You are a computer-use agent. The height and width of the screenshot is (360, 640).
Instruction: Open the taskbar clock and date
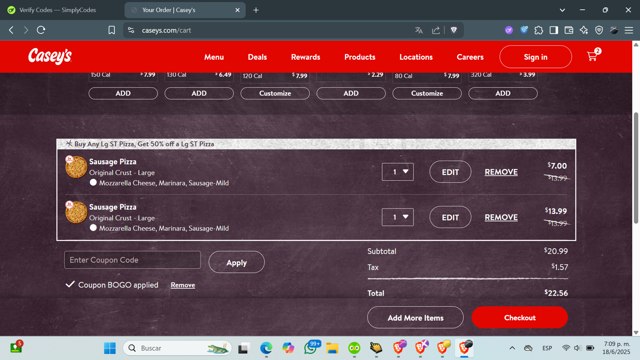pos(616,348)
